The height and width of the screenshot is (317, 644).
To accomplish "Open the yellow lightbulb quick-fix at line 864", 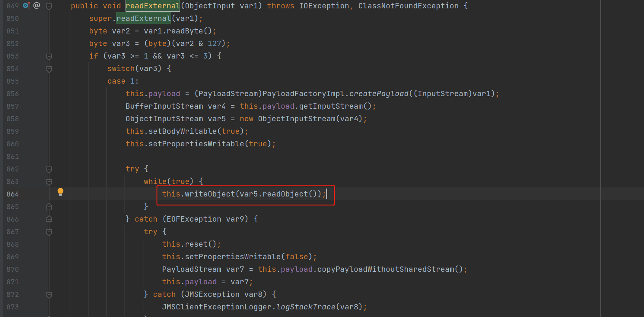I will (x=60, y=192).
